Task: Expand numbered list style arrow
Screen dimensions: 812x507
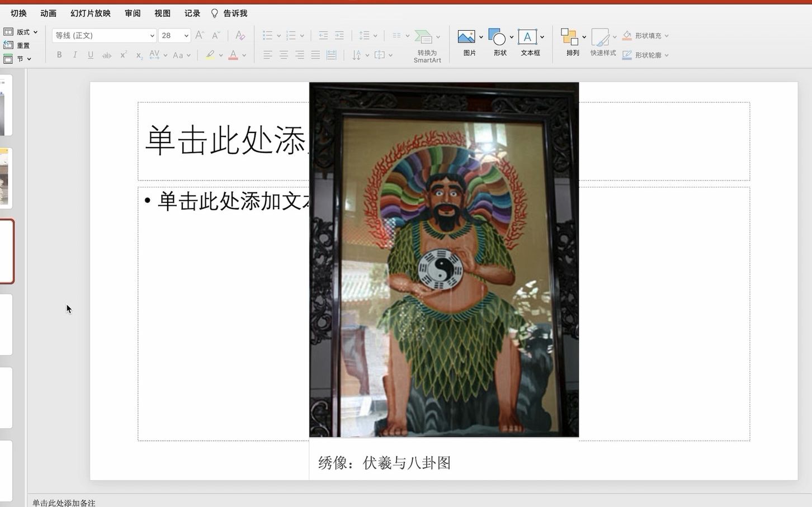Action: (x=302, y=36)
